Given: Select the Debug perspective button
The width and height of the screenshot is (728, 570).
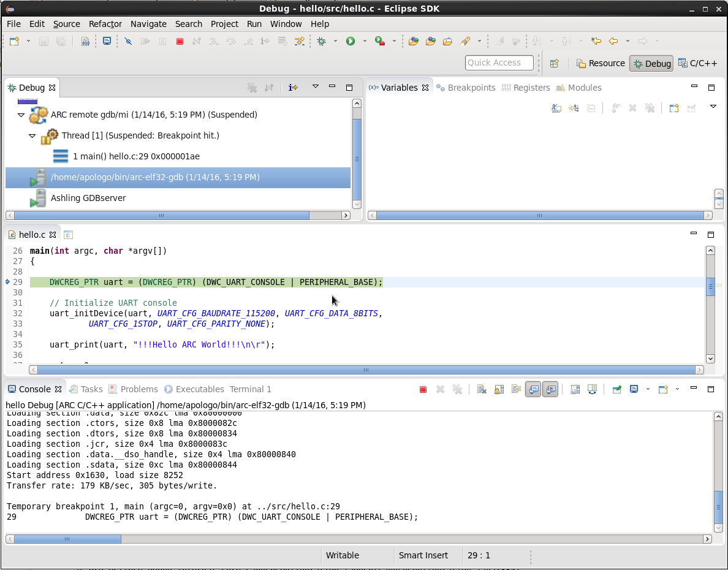Looking at the screenshot, I should click(x=653, y=64).
